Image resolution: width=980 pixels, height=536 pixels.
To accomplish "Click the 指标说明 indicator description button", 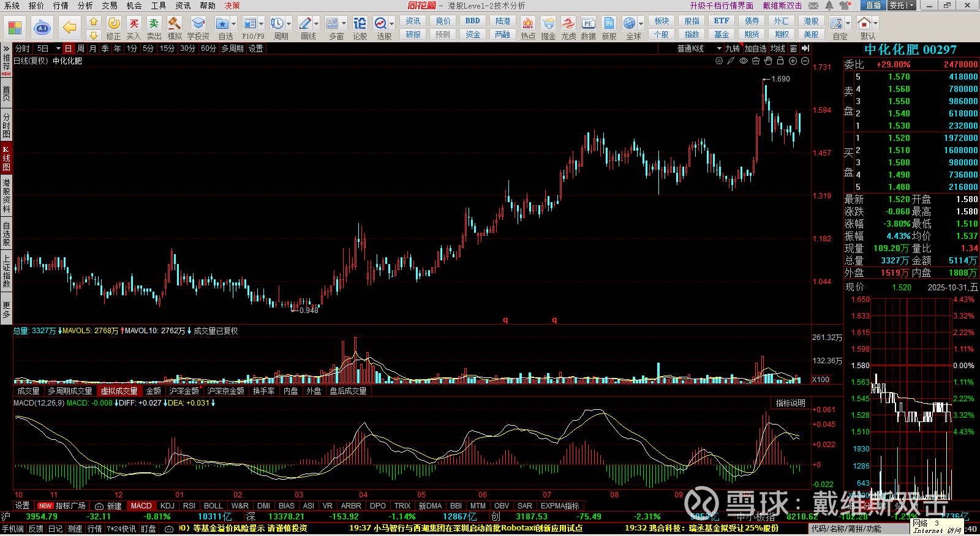I will tap(790, 403).
